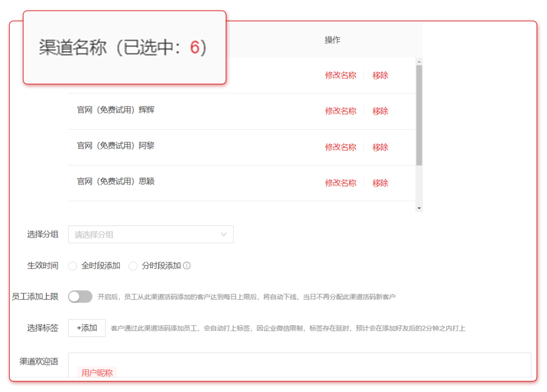Viewport: 547px width, 392px height.
Task: Click 移除 to remove 官网（免费试用）辉辉
Action: coord(380,111)
